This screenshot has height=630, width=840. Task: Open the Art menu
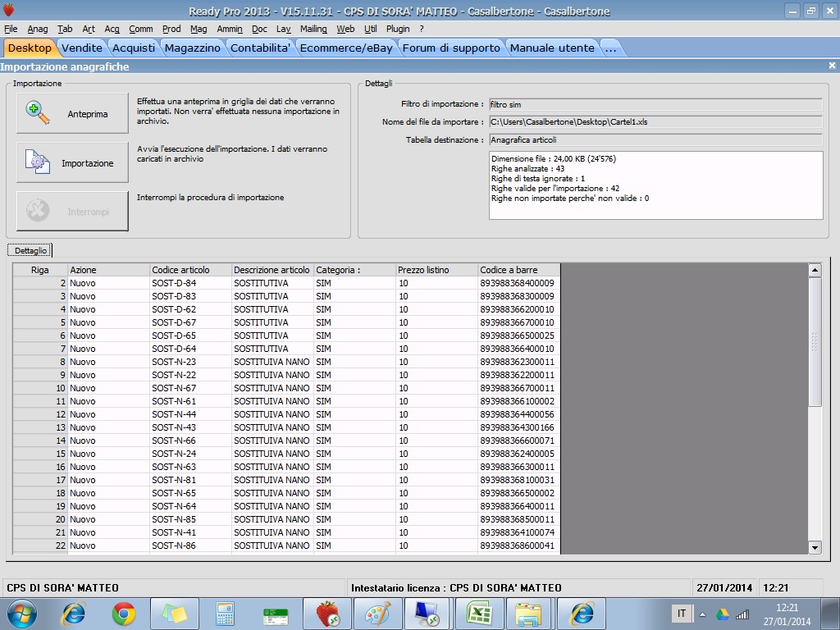89,29
